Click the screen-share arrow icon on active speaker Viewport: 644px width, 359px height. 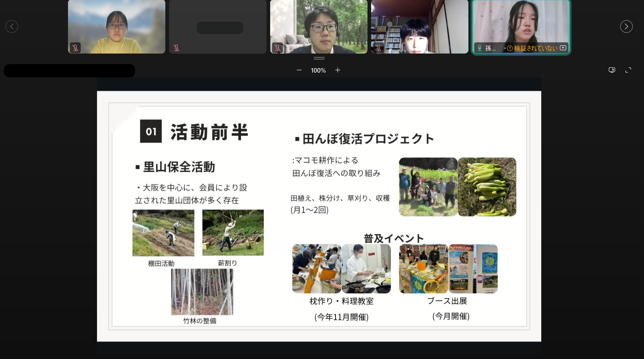point(563,48)
